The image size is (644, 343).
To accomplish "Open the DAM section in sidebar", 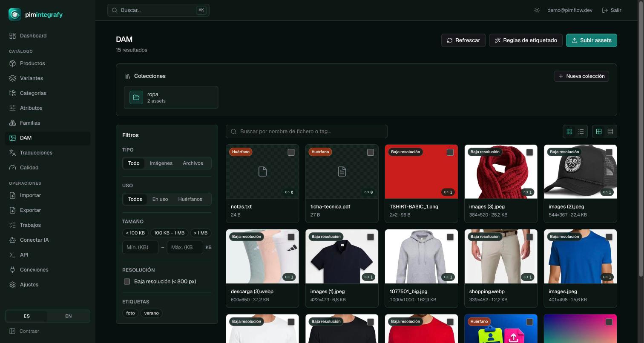I will (48, 138).
